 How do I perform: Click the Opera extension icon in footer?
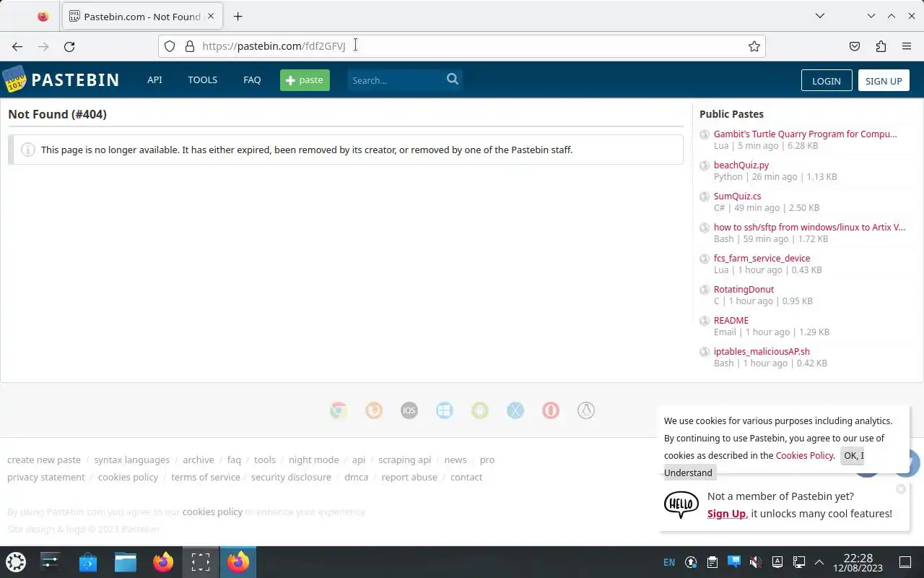point(551,410)
